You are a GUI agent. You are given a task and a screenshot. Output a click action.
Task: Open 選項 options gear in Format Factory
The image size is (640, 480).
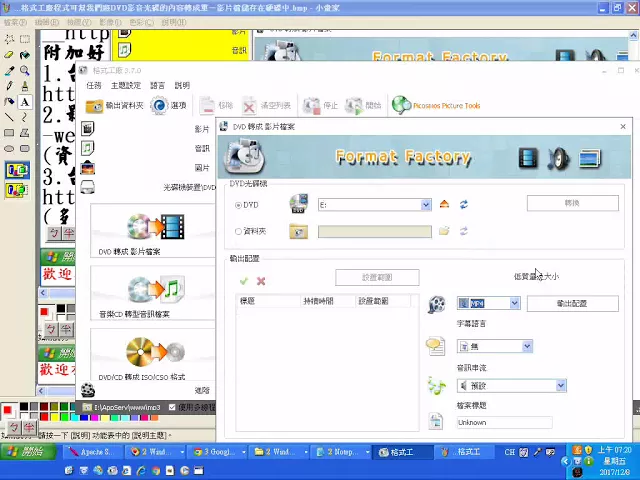(169, 106)
